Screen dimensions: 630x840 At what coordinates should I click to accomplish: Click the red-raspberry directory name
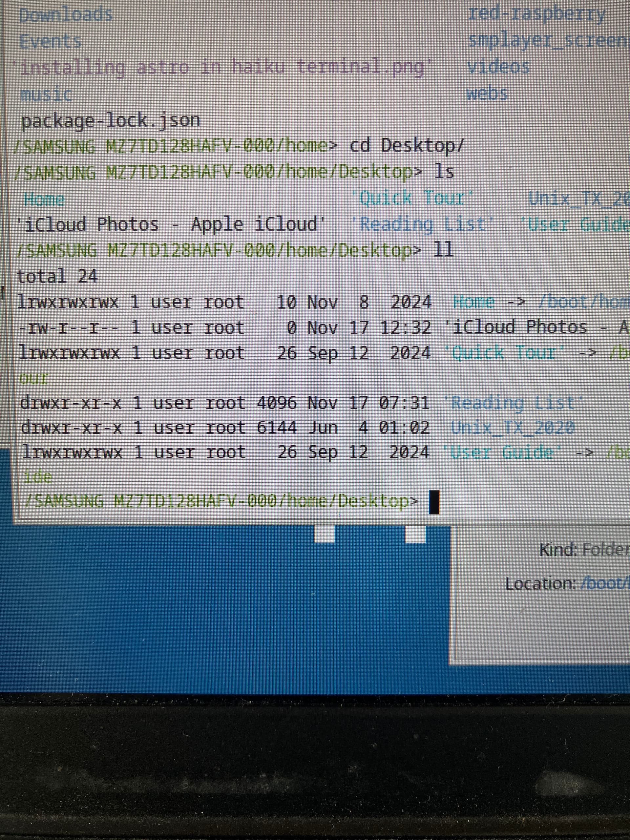(x=536, y=14)
